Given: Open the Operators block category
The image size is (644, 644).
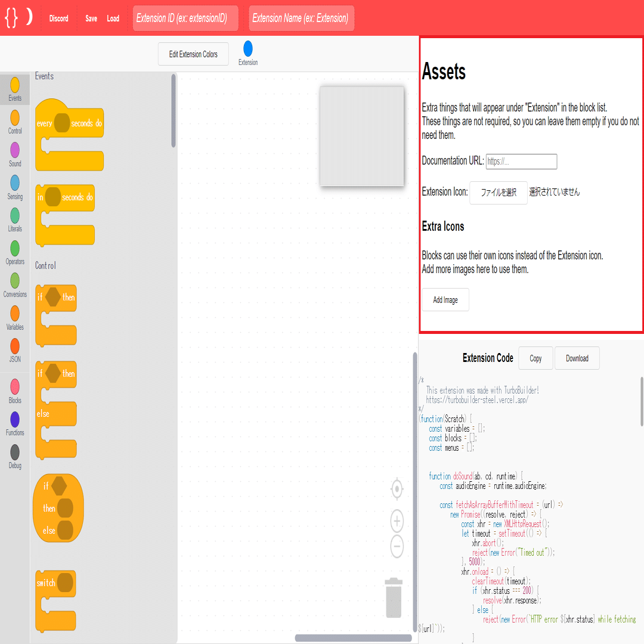Looking at the screenshot, I should point(15,253).
